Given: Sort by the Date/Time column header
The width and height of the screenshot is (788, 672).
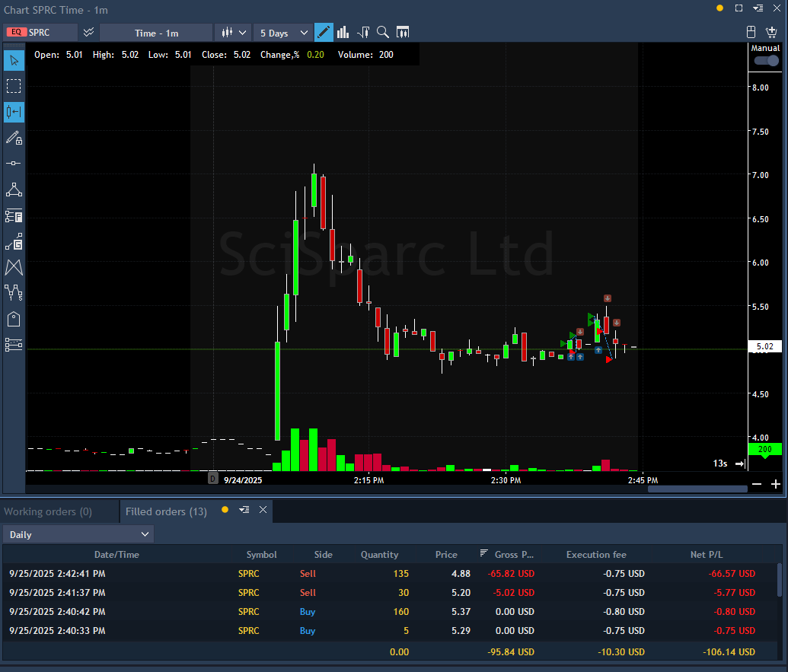Looking at the screenshot, I should coord(116,555).
